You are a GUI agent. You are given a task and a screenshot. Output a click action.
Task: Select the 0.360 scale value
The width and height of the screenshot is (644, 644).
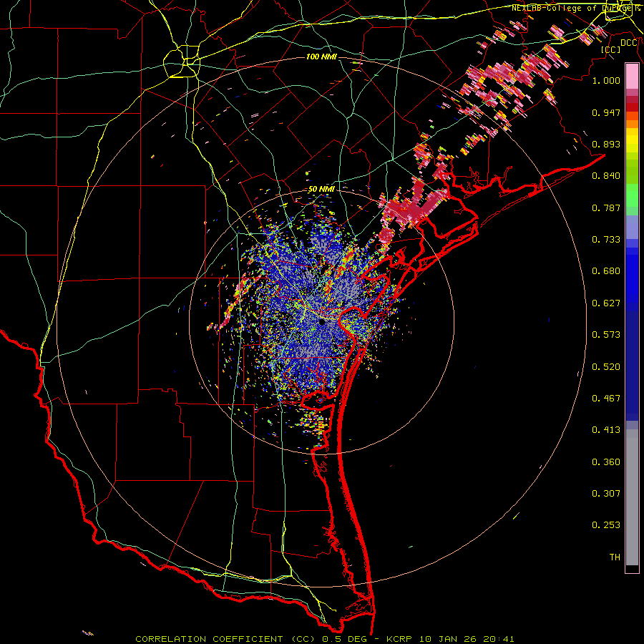pos(606,462)
